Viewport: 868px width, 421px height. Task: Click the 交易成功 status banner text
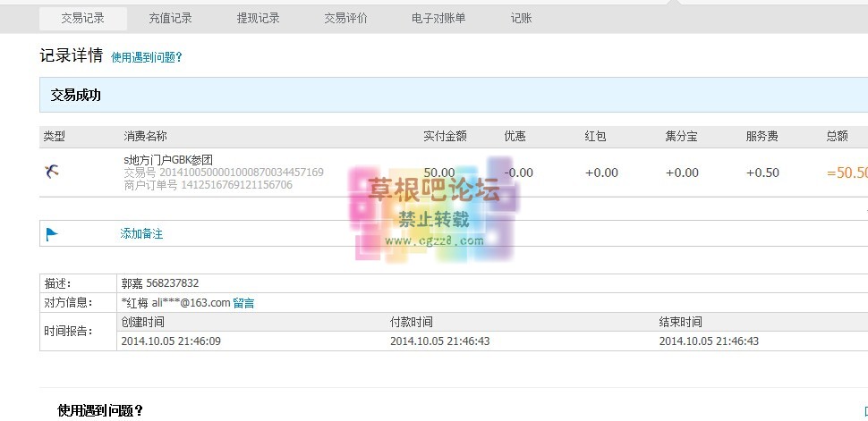pyautogui.click(x=76, y=95)
